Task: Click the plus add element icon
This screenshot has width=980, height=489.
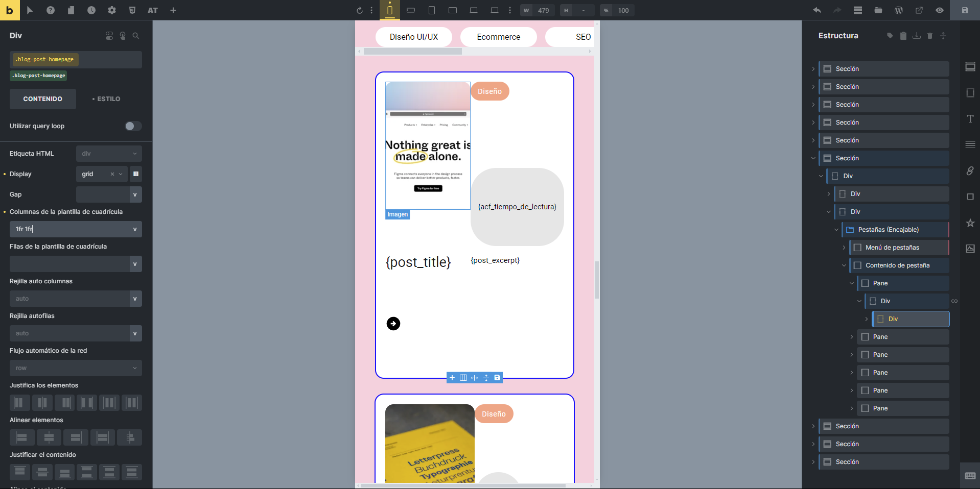Action: tap(173, 10)
